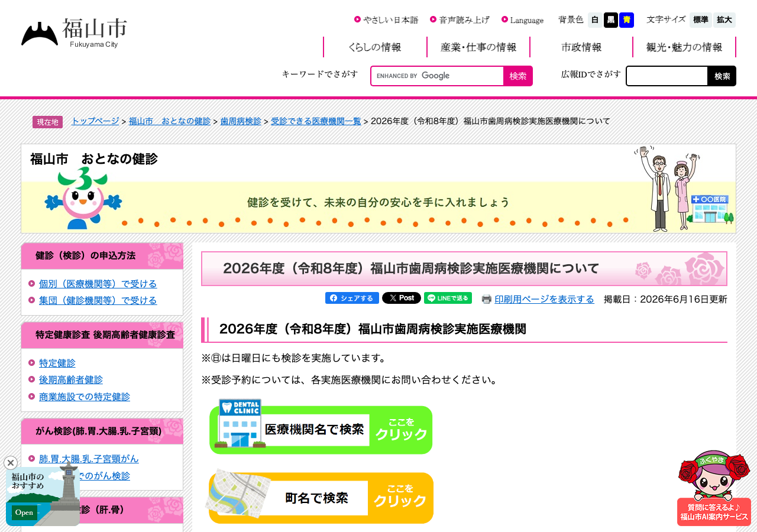757x532 pixels.
Task: Select the がん検診(肺.胃.大腸.乳.子宮頸) heading
Action: (x=102, y=431)
